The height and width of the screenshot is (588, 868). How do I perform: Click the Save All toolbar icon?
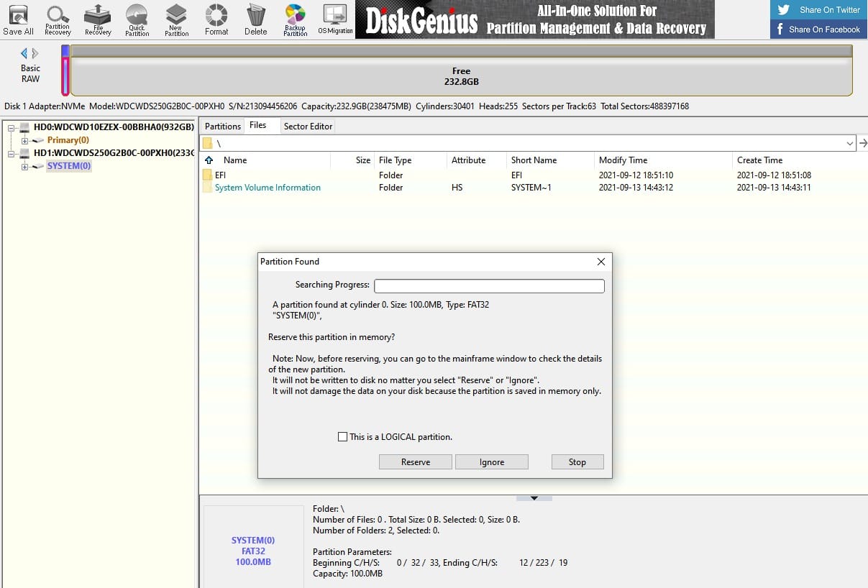(18, 19)
